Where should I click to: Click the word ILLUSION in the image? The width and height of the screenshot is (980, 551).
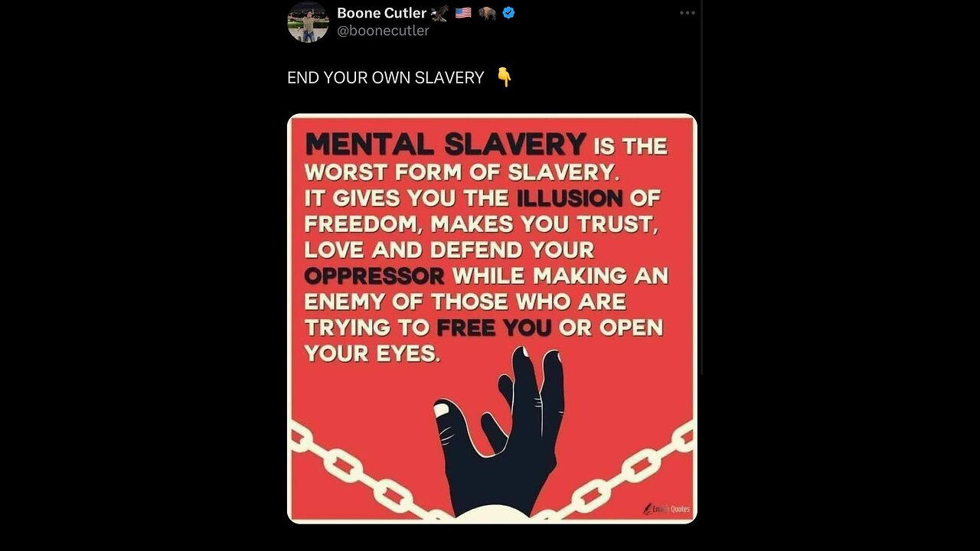(x=570, y=198)
